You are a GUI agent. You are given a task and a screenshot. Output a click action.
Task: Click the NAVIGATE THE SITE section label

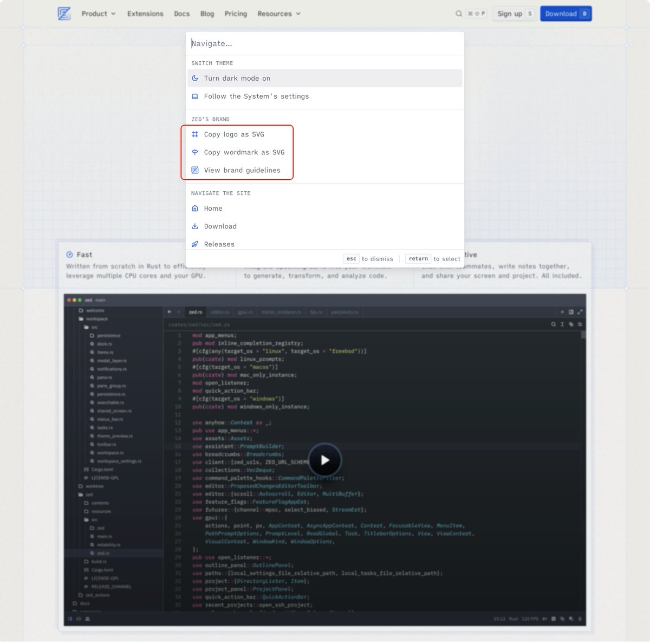(220, 193)
